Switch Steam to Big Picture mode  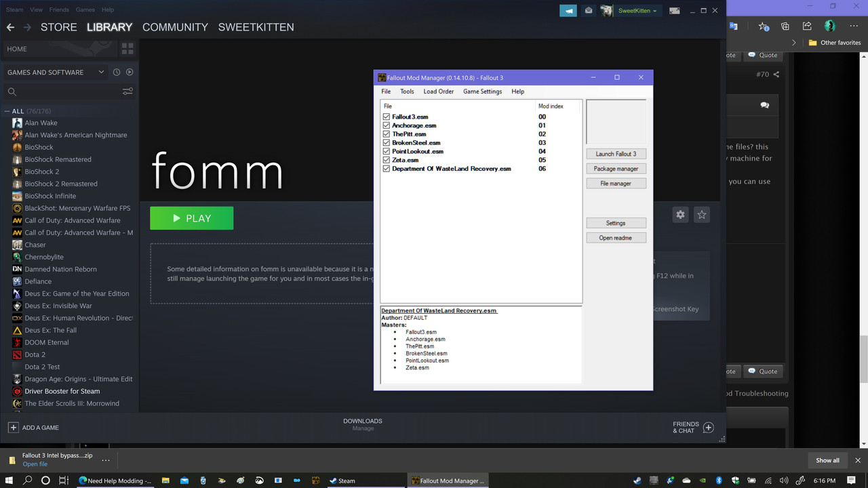pyautogui.click(x=674, y=11)
